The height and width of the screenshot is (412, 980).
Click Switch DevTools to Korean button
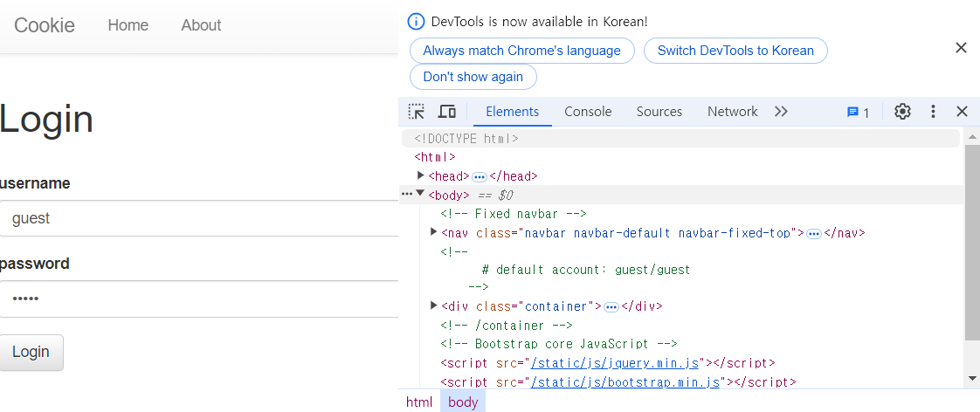735,51
